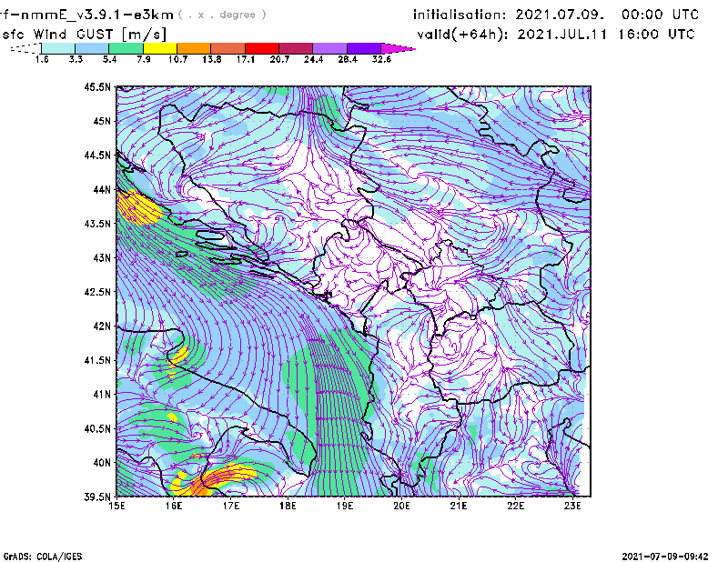Click the 19E longitude label
Viewport: 728px width, 562px height.
pyautogui.click(x=345, y=506)
